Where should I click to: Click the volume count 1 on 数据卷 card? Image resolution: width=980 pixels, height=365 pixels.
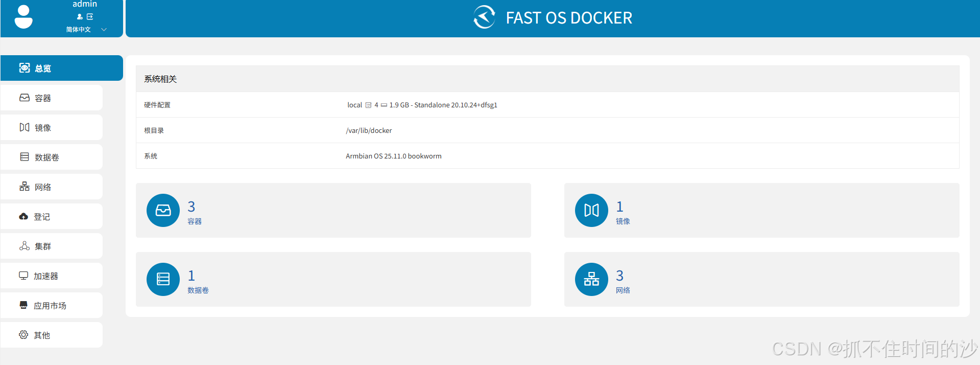tap(192, 276)
